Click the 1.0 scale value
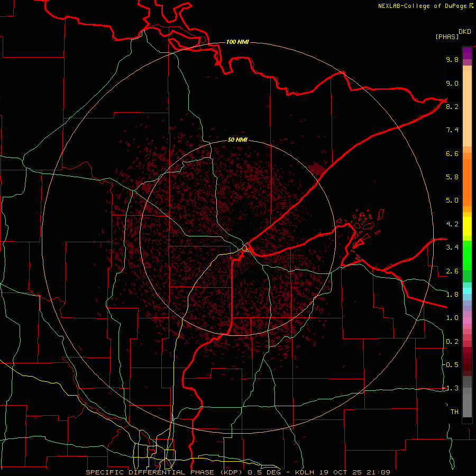 pos(452,318)
